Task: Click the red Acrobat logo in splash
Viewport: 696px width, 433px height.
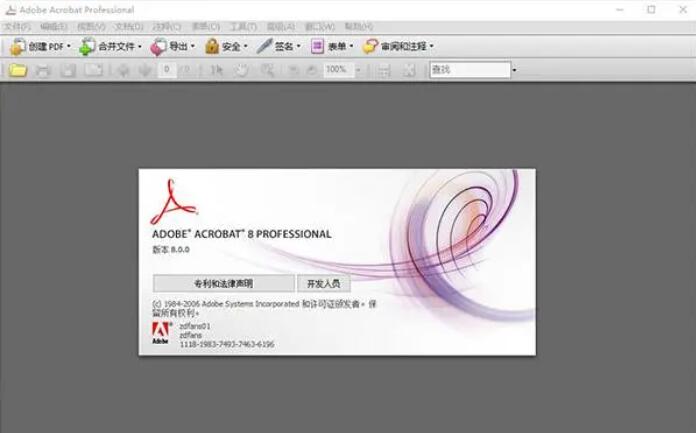Action: [x=174, y=202]
